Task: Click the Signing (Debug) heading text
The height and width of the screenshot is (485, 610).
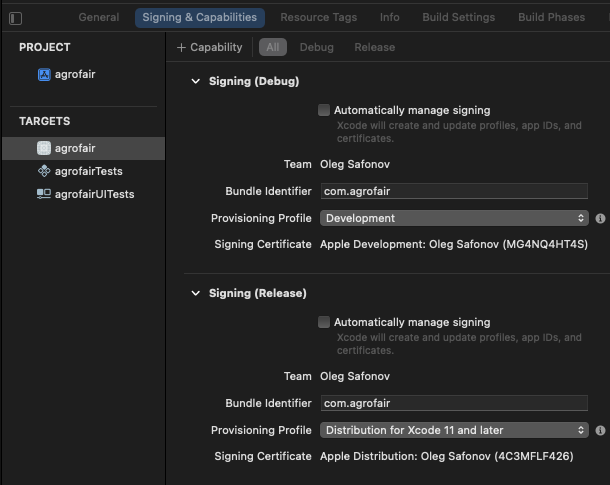Action: pos(254,81)
